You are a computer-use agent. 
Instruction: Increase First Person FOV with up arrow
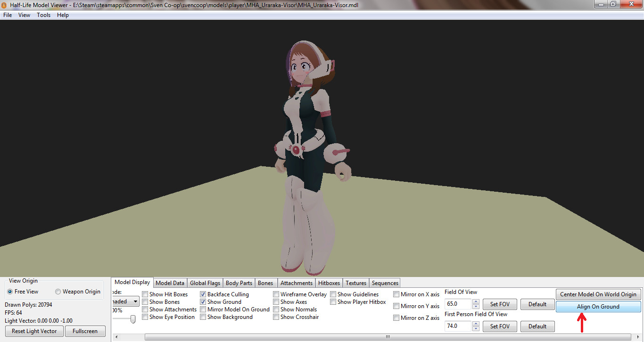coord(476,324)
